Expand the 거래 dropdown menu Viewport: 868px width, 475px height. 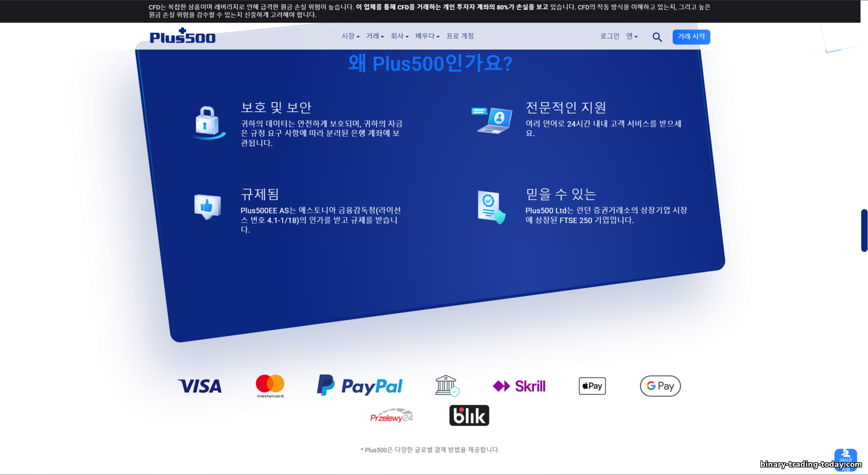click(374, 36)
